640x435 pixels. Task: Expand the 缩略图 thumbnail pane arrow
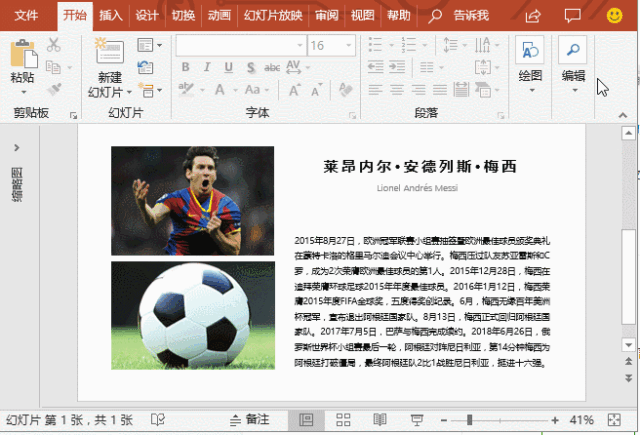17,147
